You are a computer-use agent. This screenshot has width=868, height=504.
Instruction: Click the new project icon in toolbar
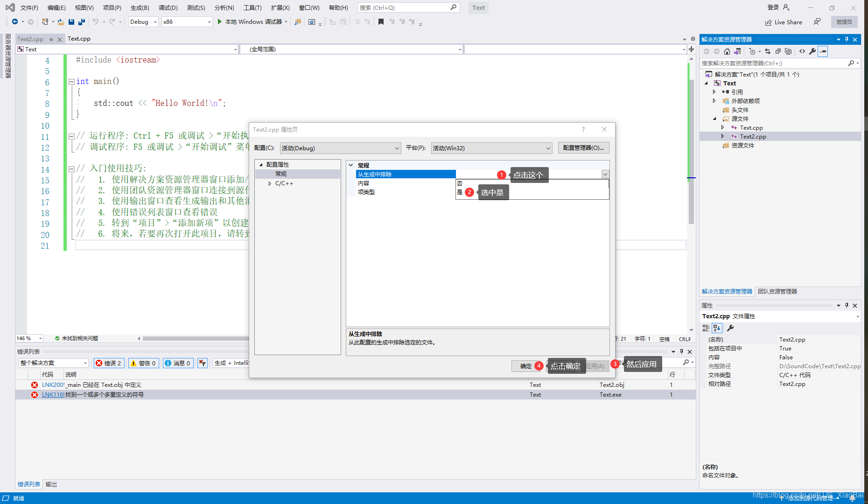45,22
